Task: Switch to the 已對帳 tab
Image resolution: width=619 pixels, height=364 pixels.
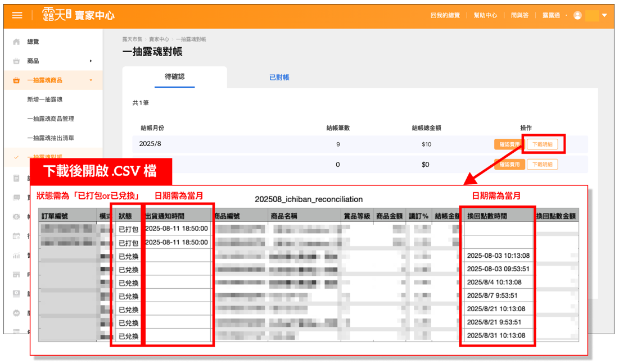Action: pyautogui.click(x=279, y=78)
